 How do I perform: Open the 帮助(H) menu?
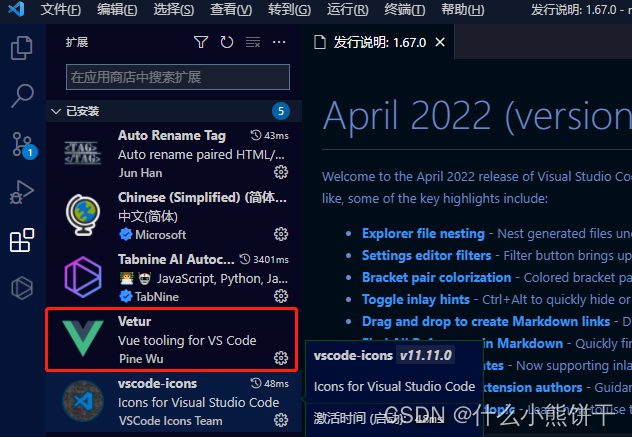(x=463, y=9)
